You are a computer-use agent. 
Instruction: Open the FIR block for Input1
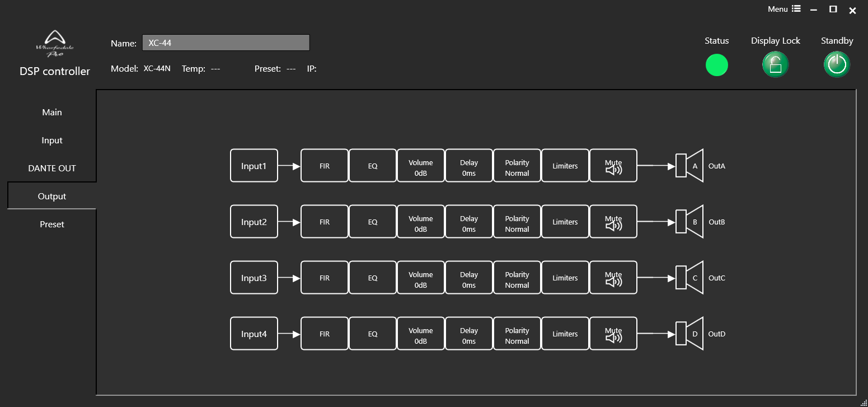click(x=325, y=166)
